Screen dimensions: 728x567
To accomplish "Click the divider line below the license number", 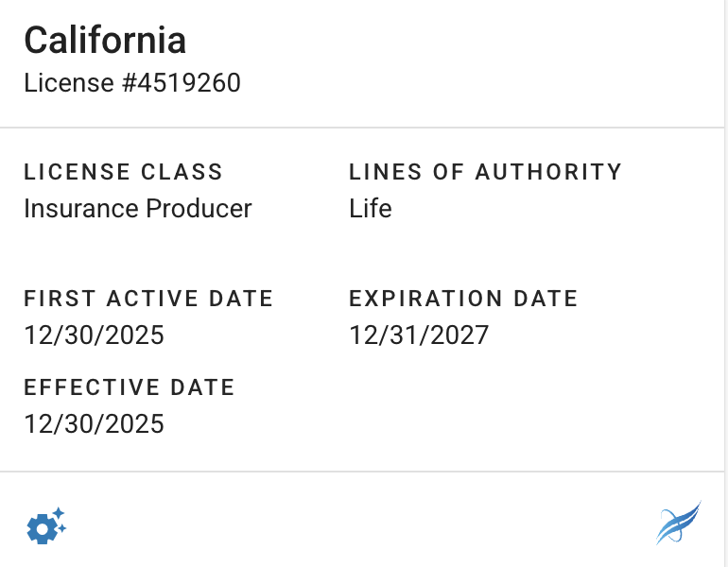I will tap(364, 128).
